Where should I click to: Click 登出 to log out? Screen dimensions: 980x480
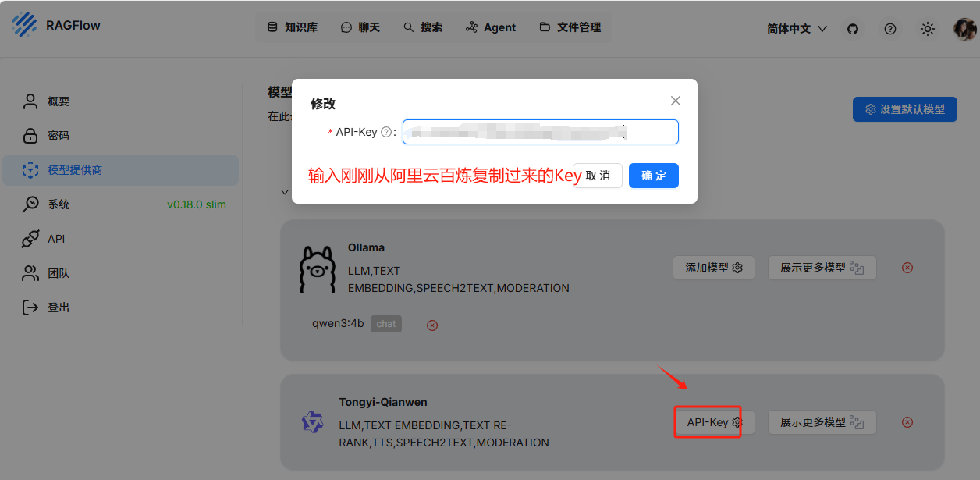pyautogui.click(x=121, y=308)
